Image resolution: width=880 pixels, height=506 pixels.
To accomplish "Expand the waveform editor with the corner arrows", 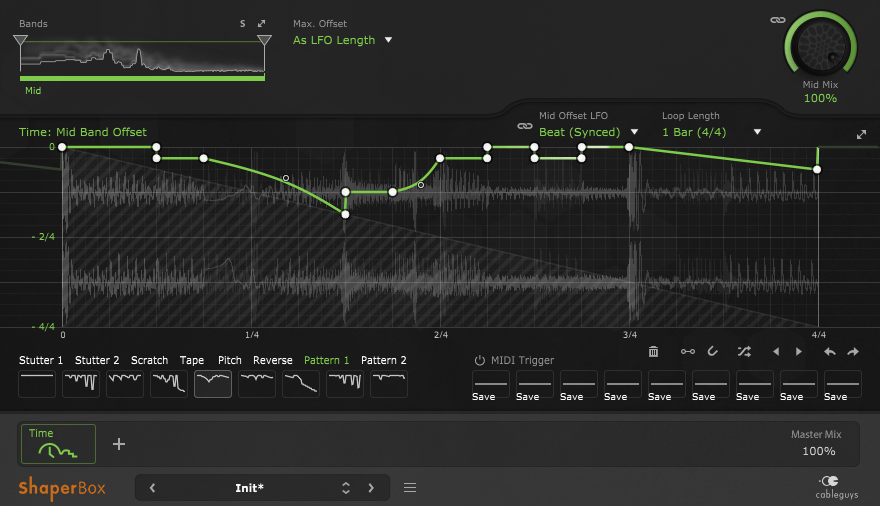I will pyautogui.click(x=861, y=135).
